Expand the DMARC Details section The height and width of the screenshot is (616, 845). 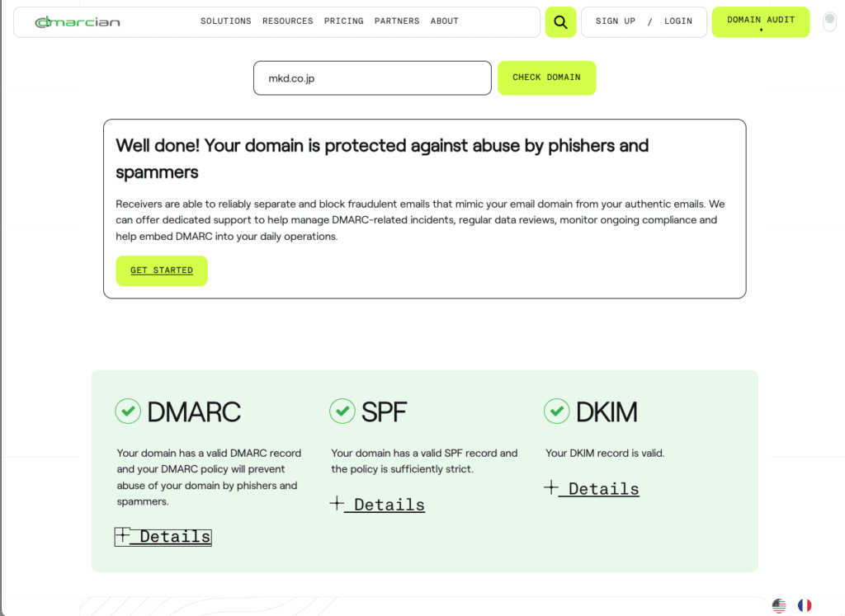(x=163, y=537)
